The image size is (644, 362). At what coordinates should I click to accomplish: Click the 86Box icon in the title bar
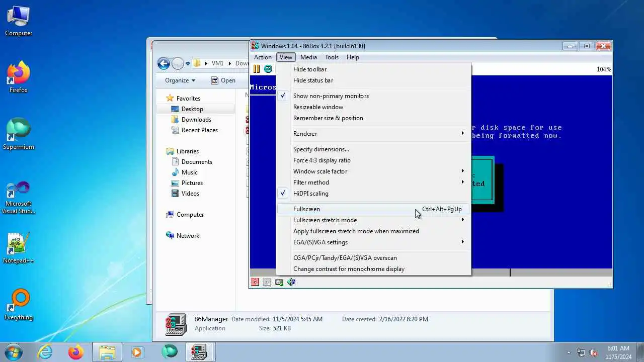(x=255, y=46)
